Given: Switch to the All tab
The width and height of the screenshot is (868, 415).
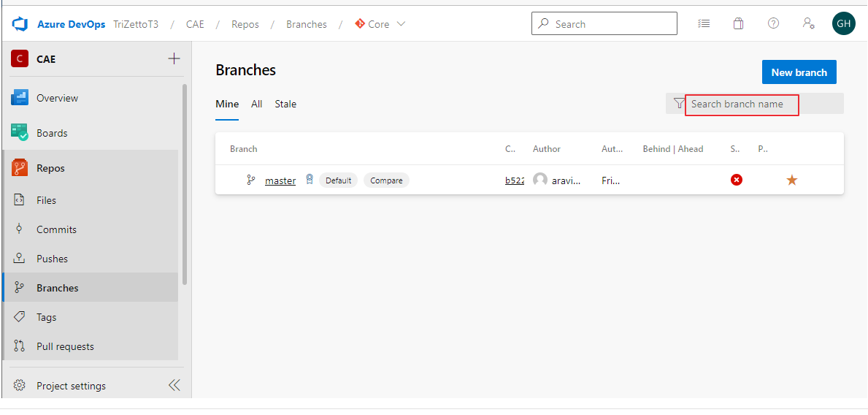Looking at the screenshot, I should coord(256,104).
